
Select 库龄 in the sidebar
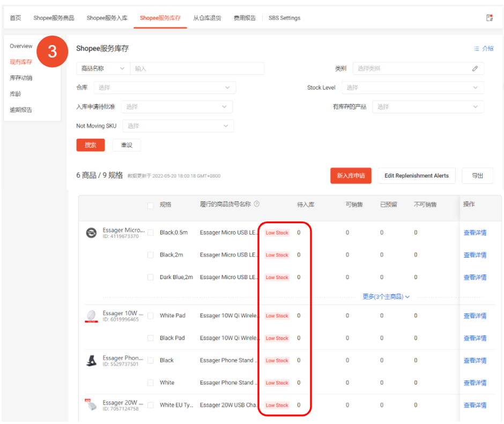point(15,94)
